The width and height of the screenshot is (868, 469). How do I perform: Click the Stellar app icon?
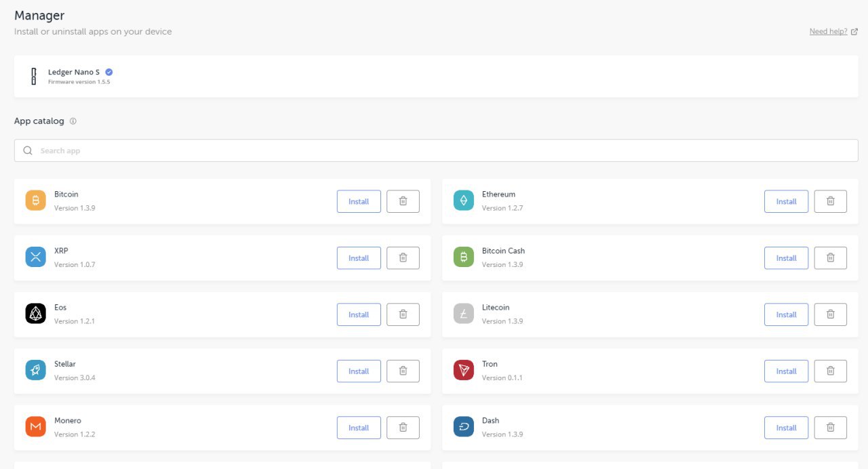(36, 371)
